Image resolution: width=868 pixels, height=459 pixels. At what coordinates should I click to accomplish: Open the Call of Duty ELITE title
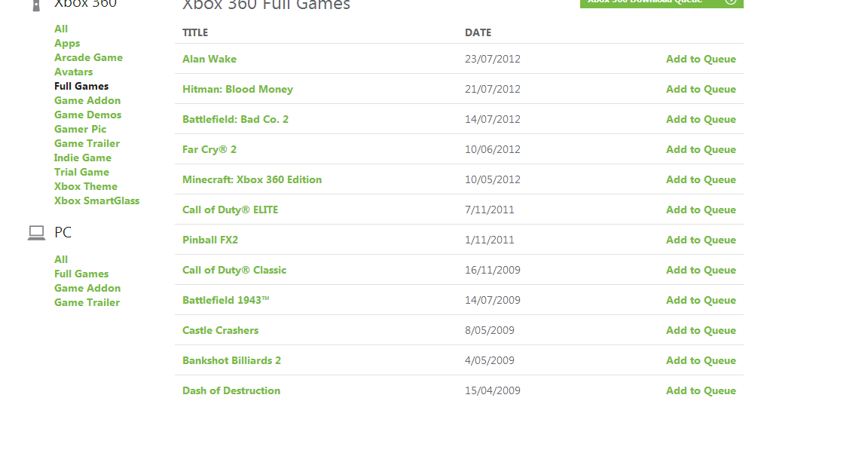pos(231,210)
